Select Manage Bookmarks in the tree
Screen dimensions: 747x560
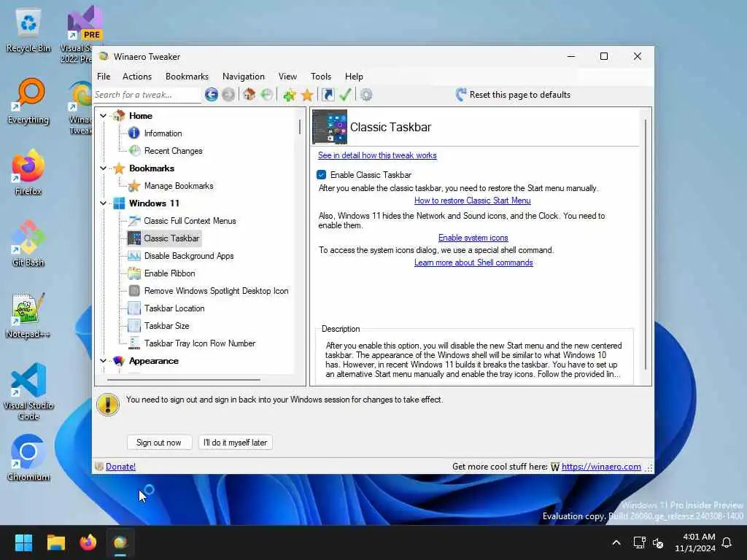pyautogui.click(x=179, y=186)
